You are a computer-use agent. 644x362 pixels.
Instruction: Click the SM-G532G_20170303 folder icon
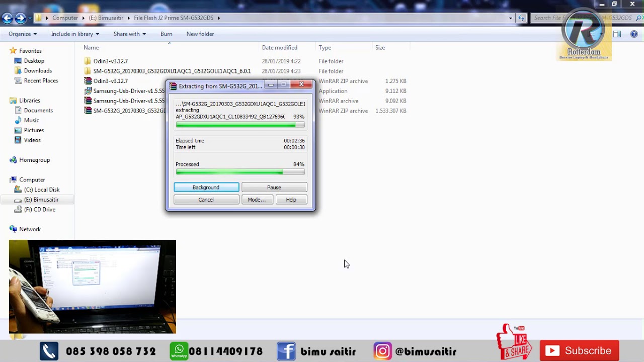coord(88,71)
